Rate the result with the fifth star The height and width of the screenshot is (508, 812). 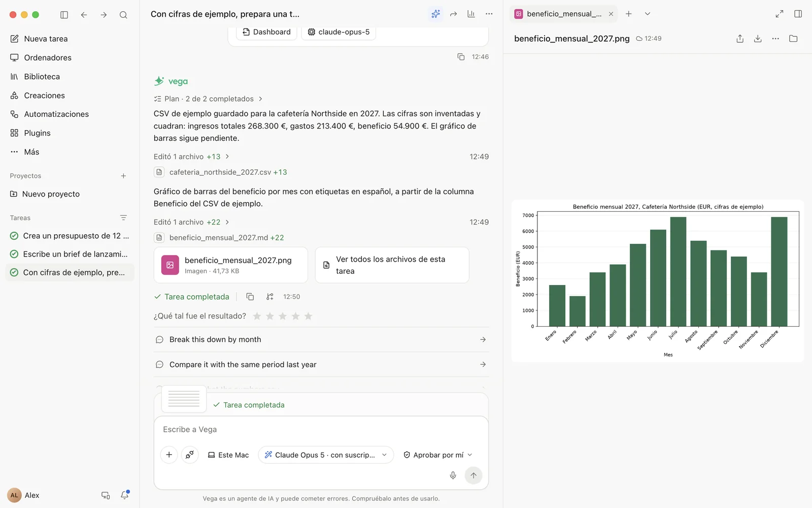click(308, 316)
